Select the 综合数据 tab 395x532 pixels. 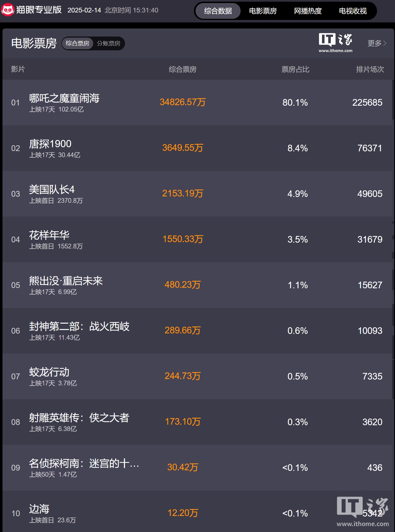(x=218, y=11)
